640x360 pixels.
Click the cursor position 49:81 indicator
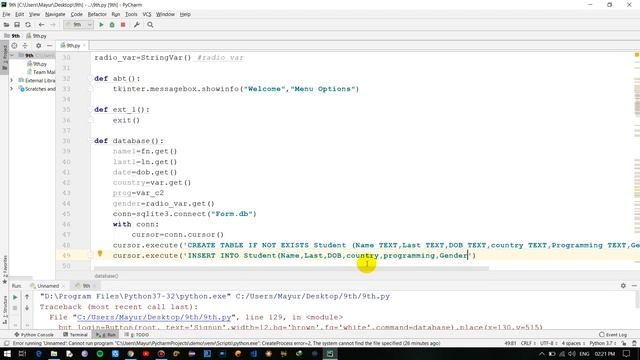coord(510,343)
